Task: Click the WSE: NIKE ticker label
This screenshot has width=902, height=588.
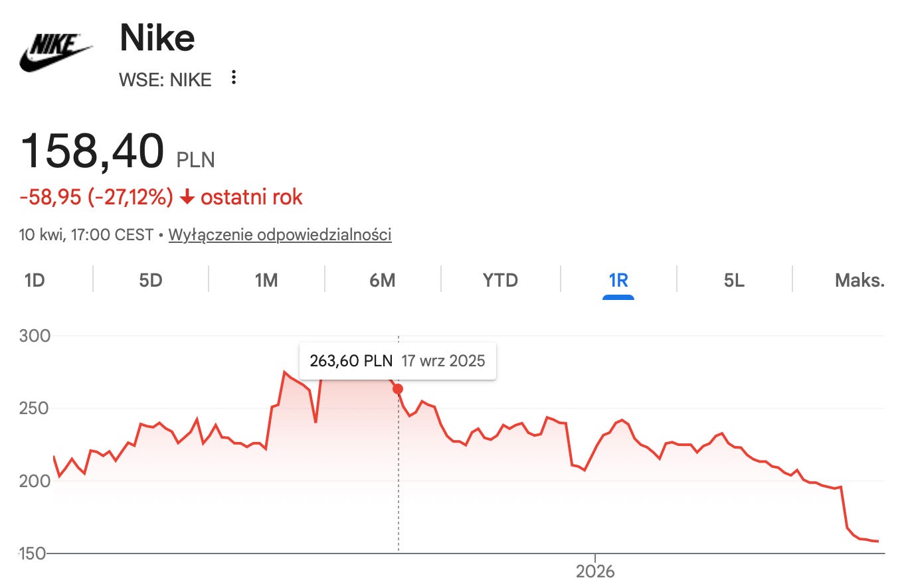Action: (x=165, y=80)
